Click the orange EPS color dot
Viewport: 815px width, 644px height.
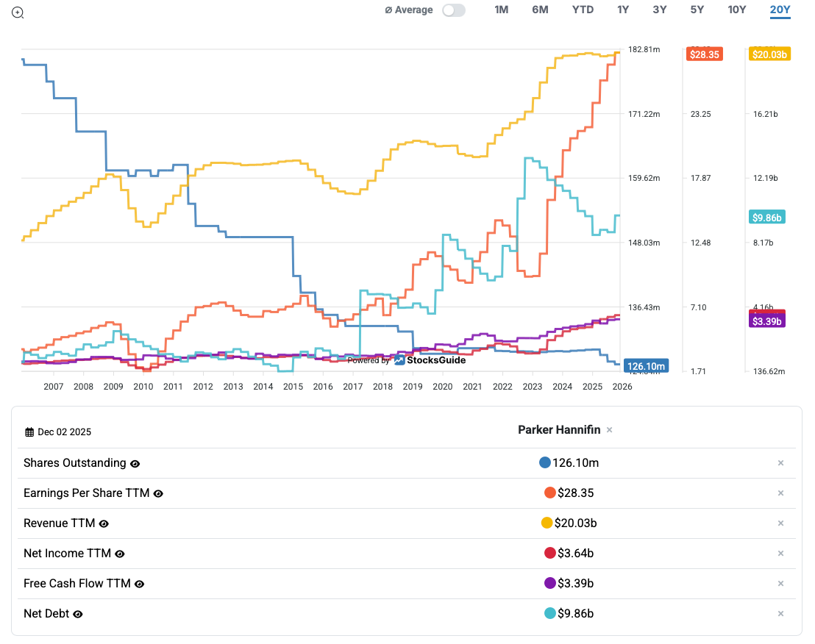[549, 493]
